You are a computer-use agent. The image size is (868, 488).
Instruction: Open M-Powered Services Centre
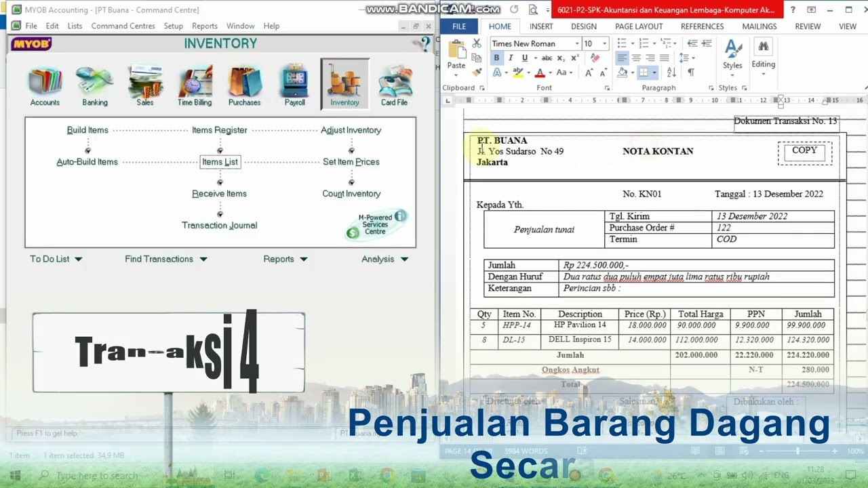point(376,224)
